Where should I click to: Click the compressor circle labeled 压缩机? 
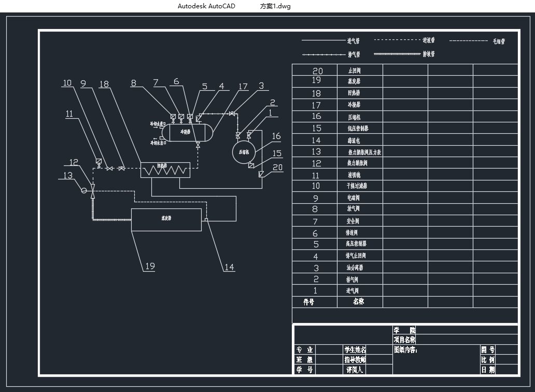(x=244, y=152)
